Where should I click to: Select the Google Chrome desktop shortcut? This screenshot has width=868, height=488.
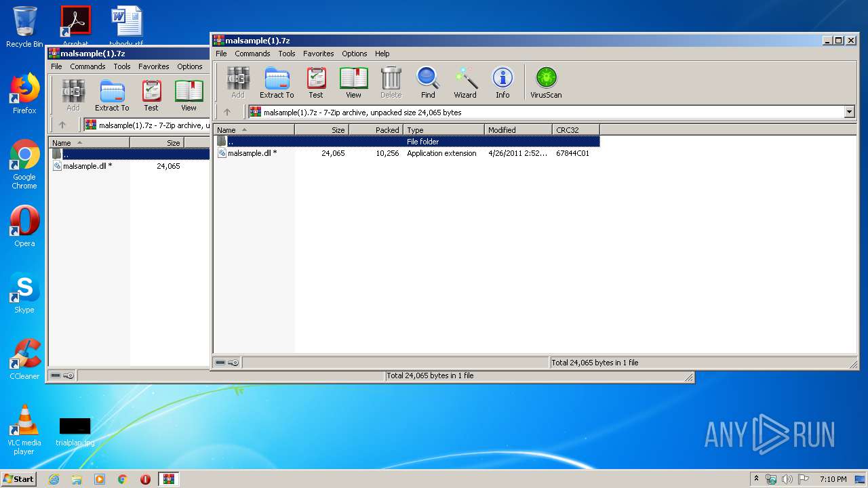pos(24,165)
